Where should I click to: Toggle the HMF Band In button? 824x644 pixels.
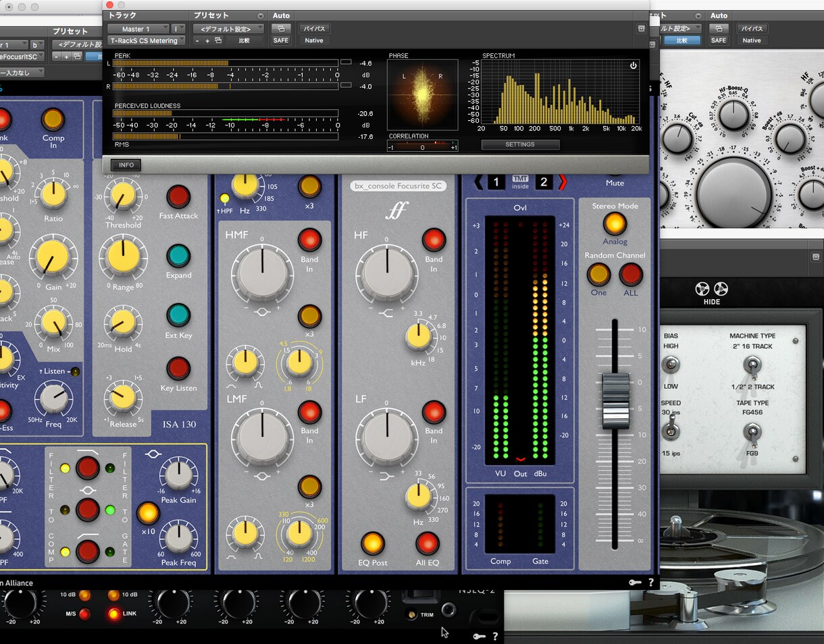(x=309, y=240)
